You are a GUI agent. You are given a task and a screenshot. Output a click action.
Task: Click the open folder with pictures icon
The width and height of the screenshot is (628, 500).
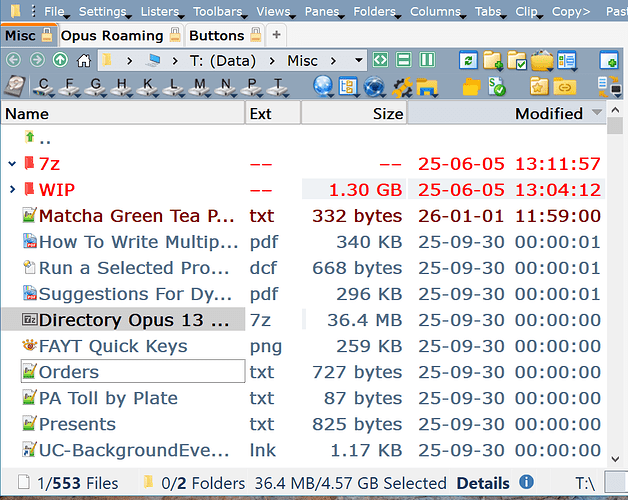tap(542, 60)
